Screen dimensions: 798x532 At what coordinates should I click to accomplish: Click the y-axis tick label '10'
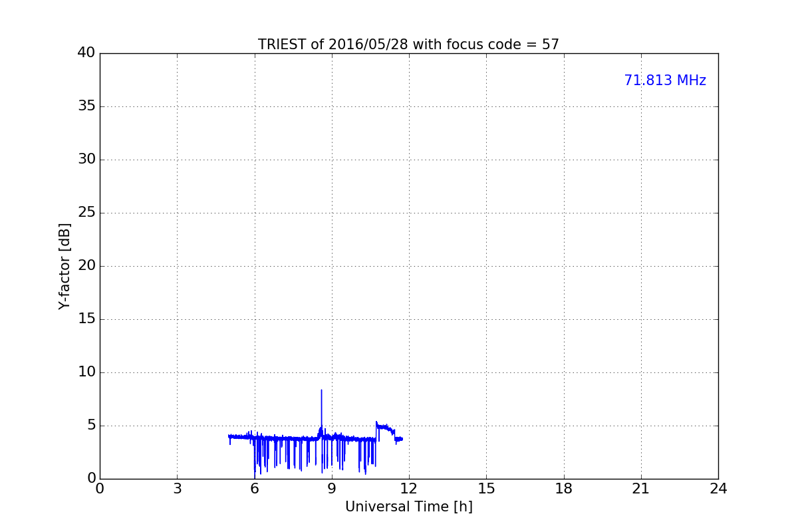click(x=86, y=372)
